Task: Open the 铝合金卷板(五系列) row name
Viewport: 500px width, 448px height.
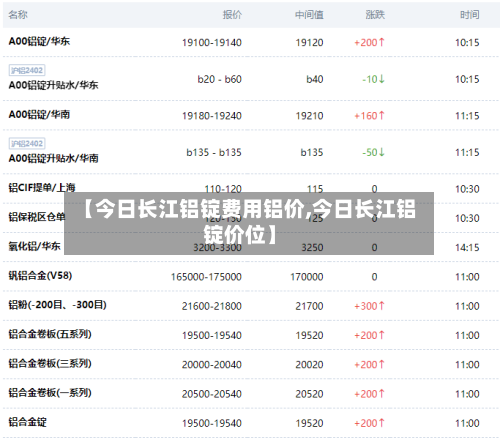Action: pyautogui.click(x=50, y=334)
